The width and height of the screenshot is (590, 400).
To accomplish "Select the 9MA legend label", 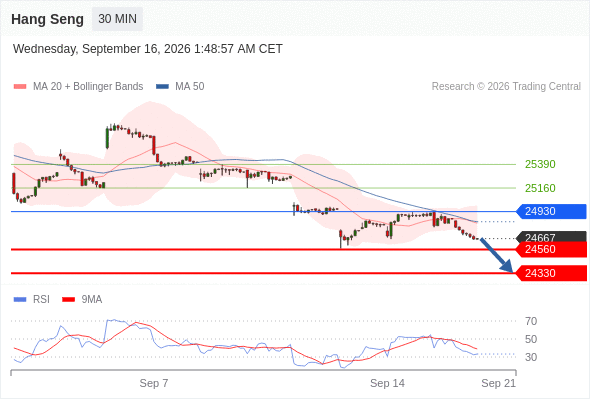I will [92, 300].
